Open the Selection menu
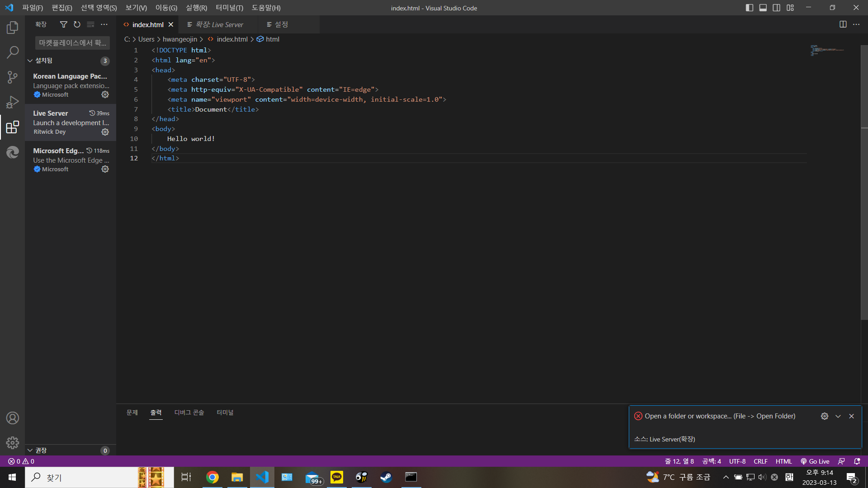868x488 pixels. click(x=99, y=8)
